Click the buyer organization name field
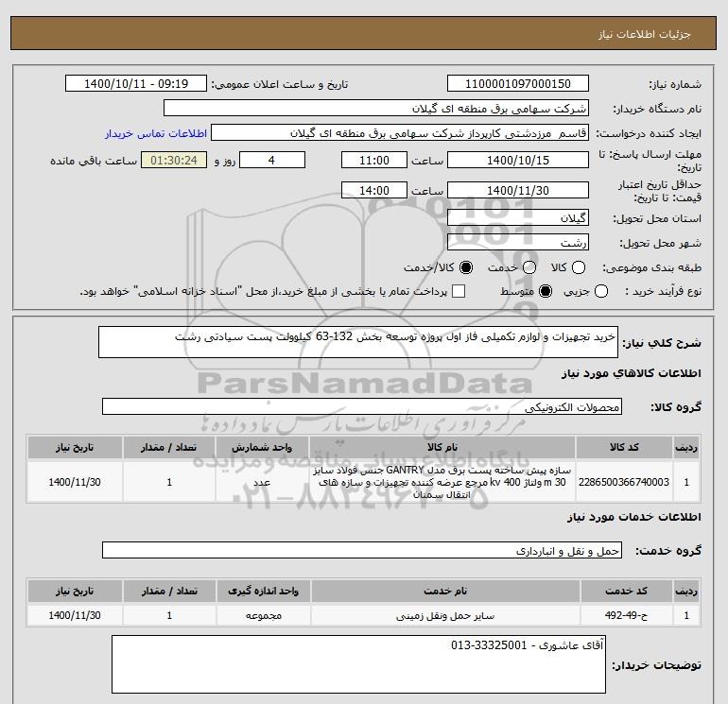 coord(376,108)
